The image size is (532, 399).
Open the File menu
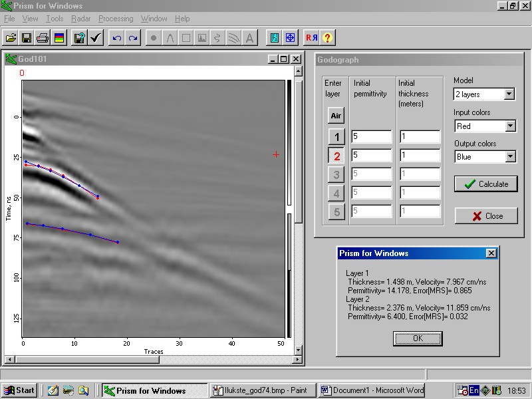pyautogui.click(x=9, y=19)
